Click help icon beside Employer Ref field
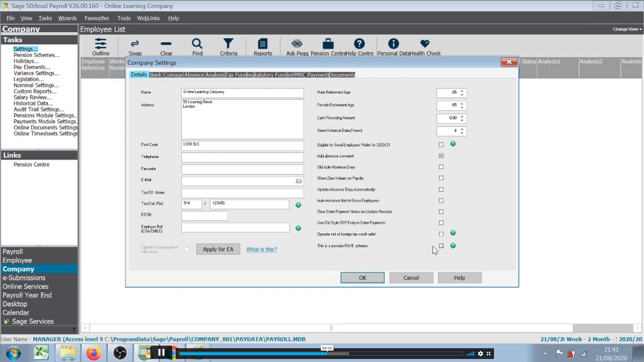This screenshot has width=644, height=362. [x=298, y=228]
